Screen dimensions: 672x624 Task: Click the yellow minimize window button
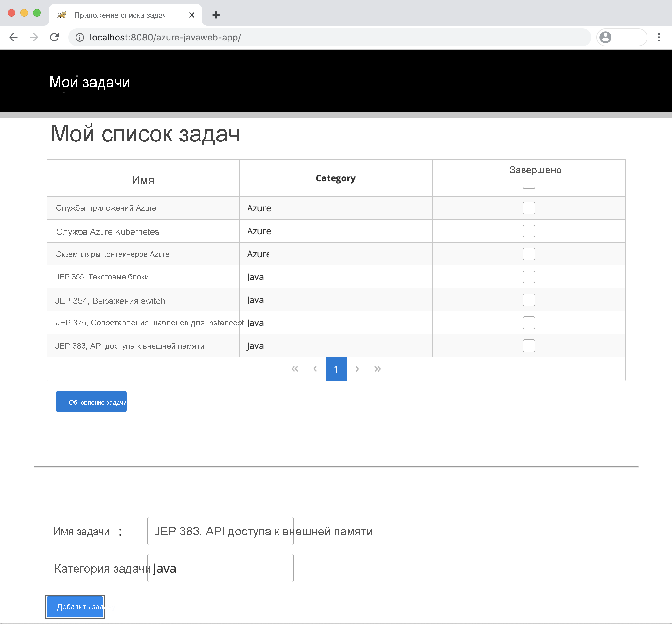(24, 13)
